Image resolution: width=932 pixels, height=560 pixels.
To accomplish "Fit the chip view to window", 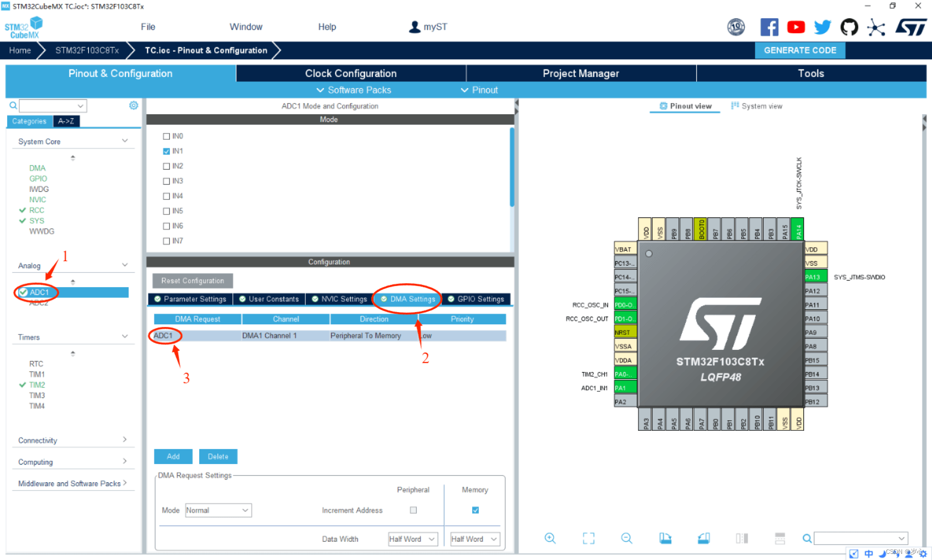I will [589, 538].
